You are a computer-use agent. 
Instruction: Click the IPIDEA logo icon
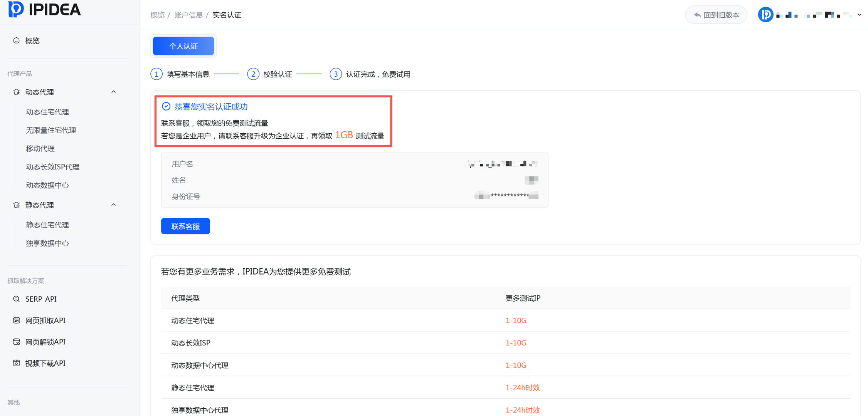tap(16, 9)
